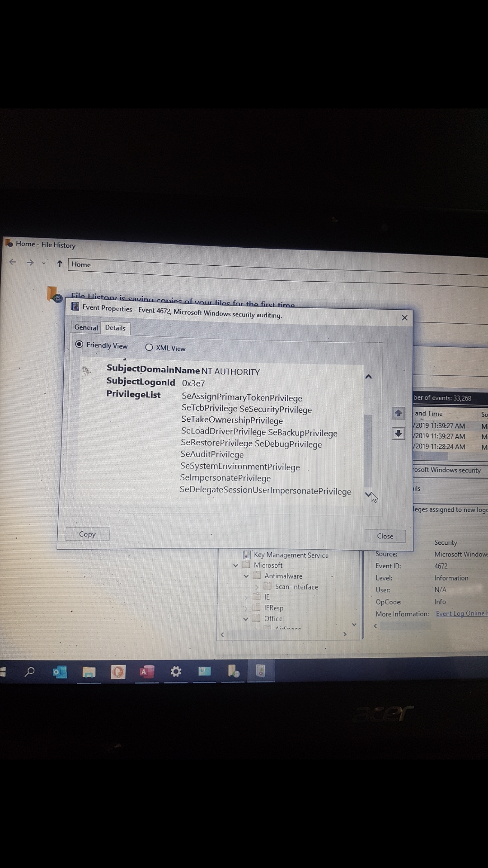
Task: Click the tree pane scroll-down arrow
Action: pyautogui.click(x=354, y=625)
